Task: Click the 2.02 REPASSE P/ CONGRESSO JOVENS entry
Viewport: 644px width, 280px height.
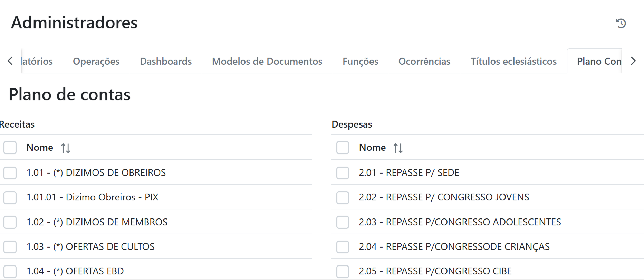Action: point(444,197)
